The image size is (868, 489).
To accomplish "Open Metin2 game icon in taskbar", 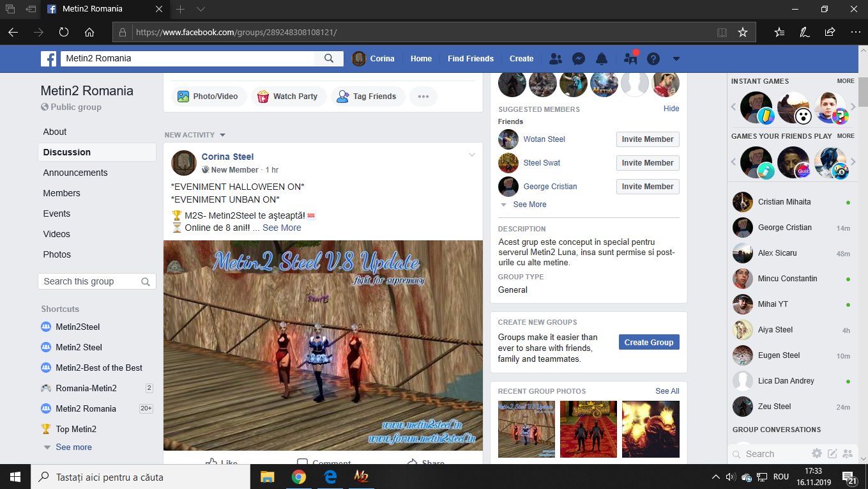I will (361, 477).
